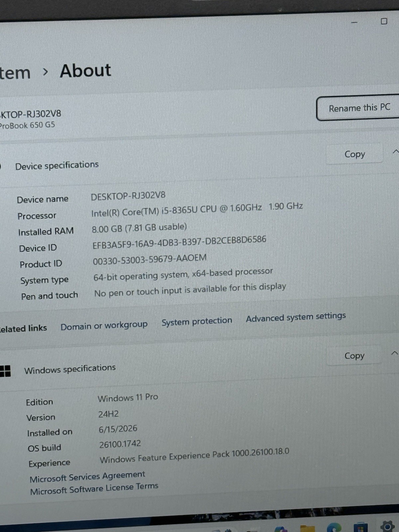Copy the Device specifications
The image size is (399, 532).
pos(354,154)
